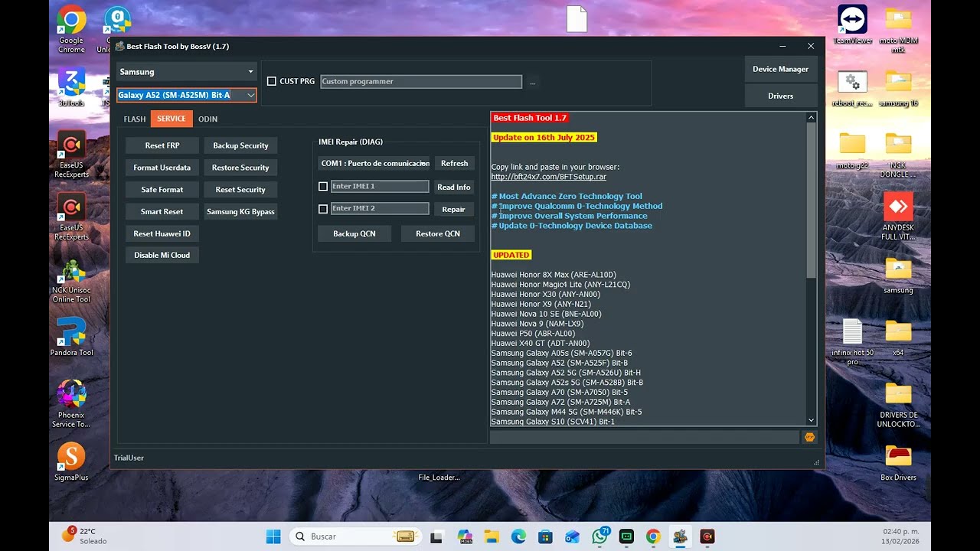Tick the checkbox for IMEI 1

[x=323, y=187]
